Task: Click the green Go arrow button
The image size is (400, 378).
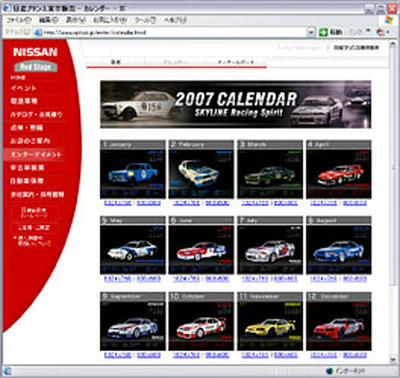Action: point(323,32)
